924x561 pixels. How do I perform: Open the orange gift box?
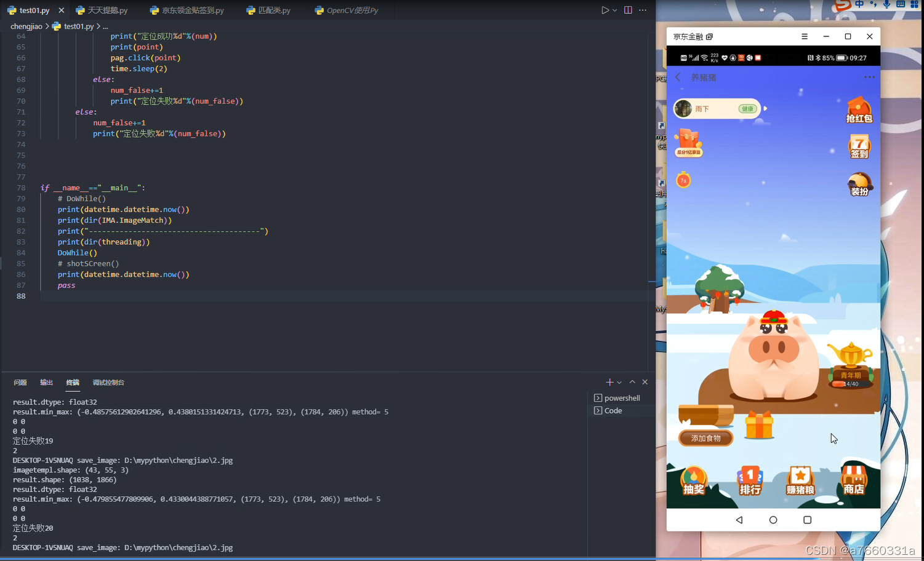(759, 425)
